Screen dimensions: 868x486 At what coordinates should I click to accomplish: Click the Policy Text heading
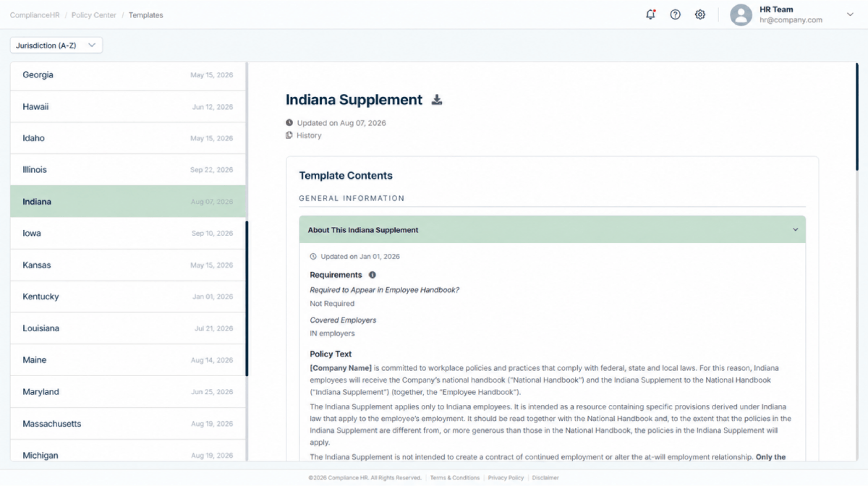pos(331,354)
